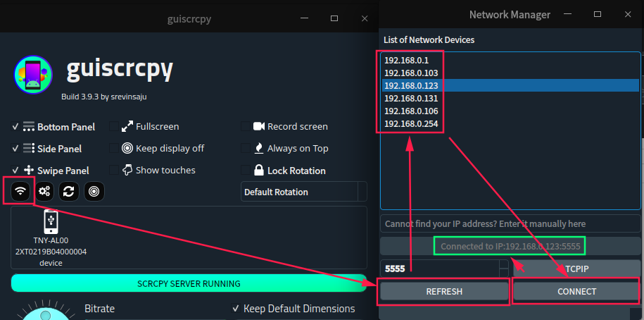
Task: Click the SCRCPY SERVER RUNNING button
Action: [189, 283]
